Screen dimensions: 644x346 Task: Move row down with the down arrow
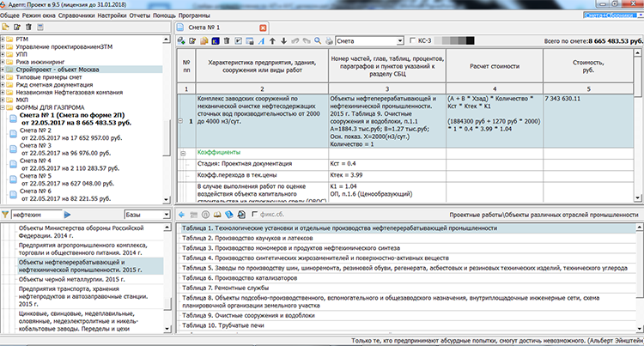(284, 40)
